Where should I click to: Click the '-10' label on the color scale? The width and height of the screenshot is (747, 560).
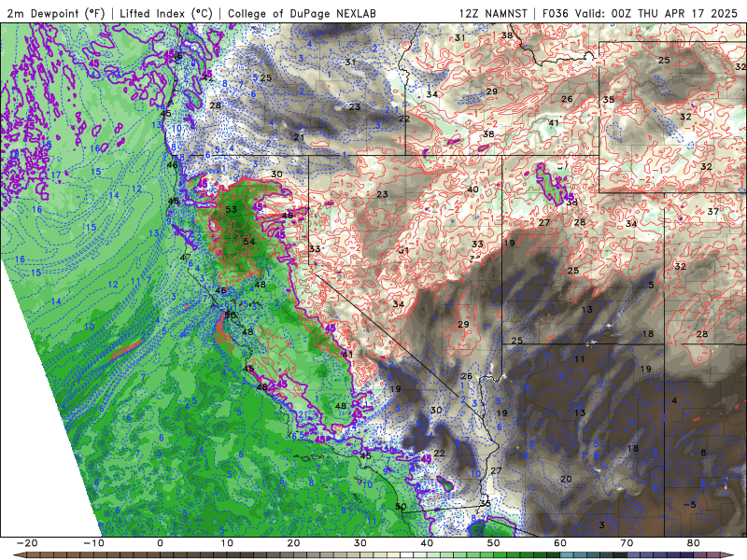tap(94, 543)
